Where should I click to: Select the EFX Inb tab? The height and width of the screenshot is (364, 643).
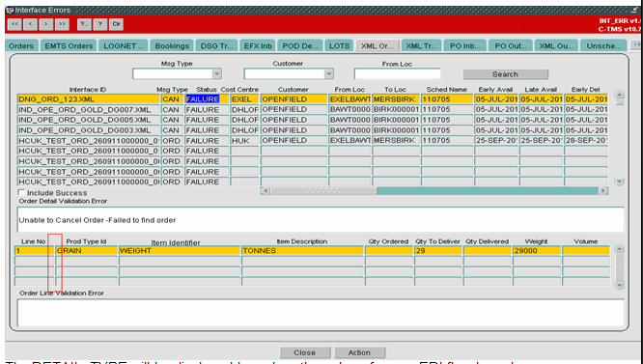258,46
